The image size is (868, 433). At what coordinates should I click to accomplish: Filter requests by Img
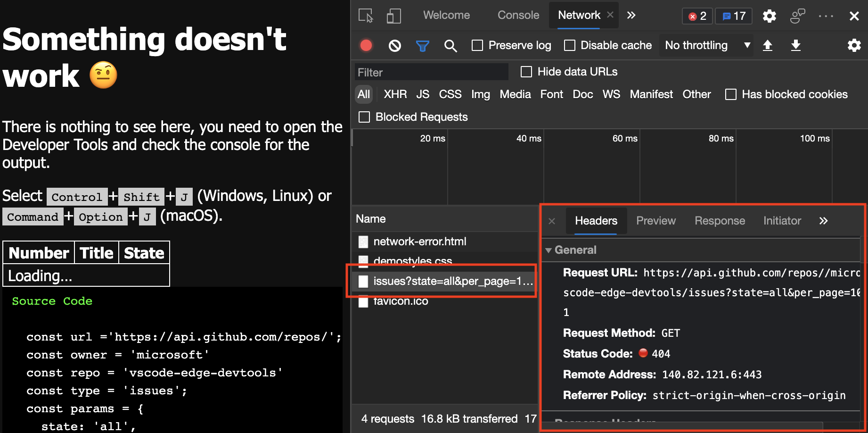point(481,94)
